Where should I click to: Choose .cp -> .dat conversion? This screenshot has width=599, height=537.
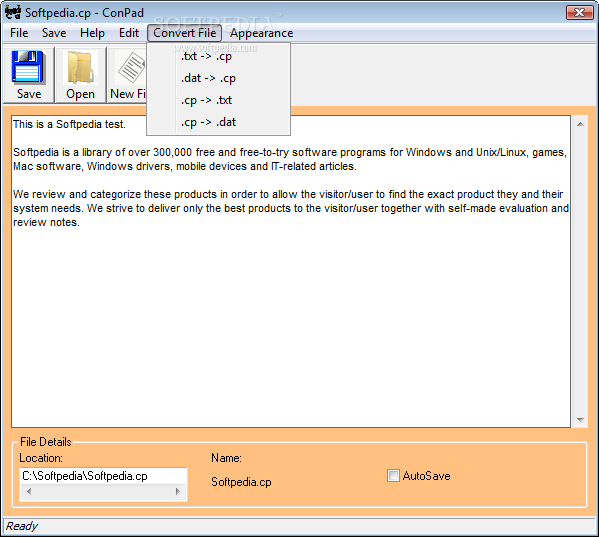pos(218,122)
